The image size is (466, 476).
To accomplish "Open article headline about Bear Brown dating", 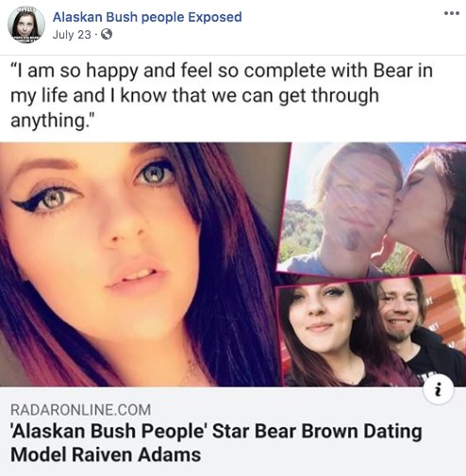I will pos(216,443).
